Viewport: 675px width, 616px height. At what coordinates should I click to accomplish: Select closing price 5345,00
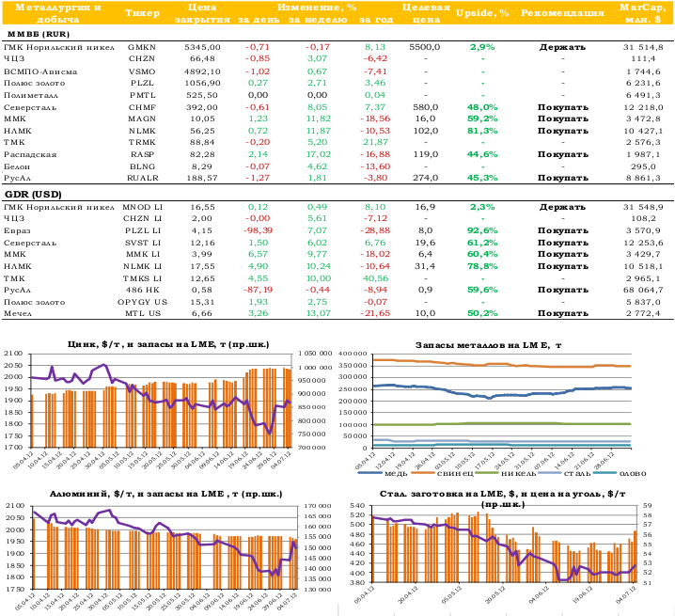(202, 47)
